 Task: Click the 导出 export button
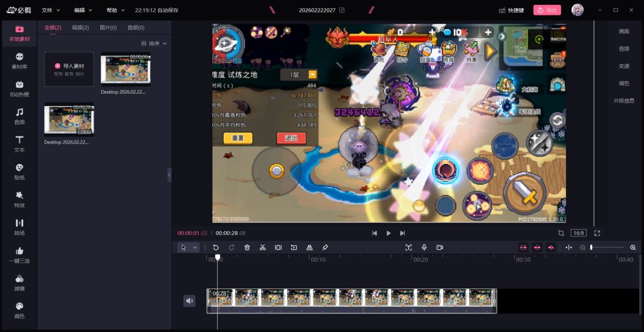547,10
